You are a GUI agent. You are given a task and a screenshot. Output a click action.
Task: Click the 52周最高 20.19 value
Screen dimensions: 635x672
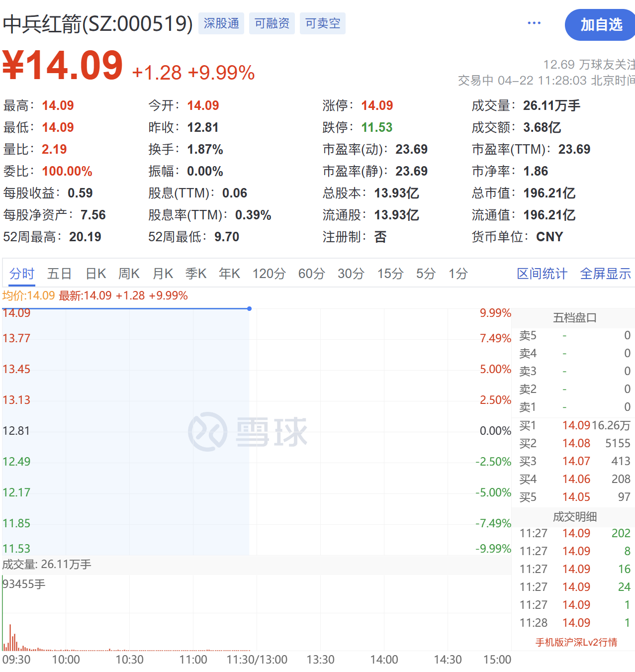tap(85, 237)
